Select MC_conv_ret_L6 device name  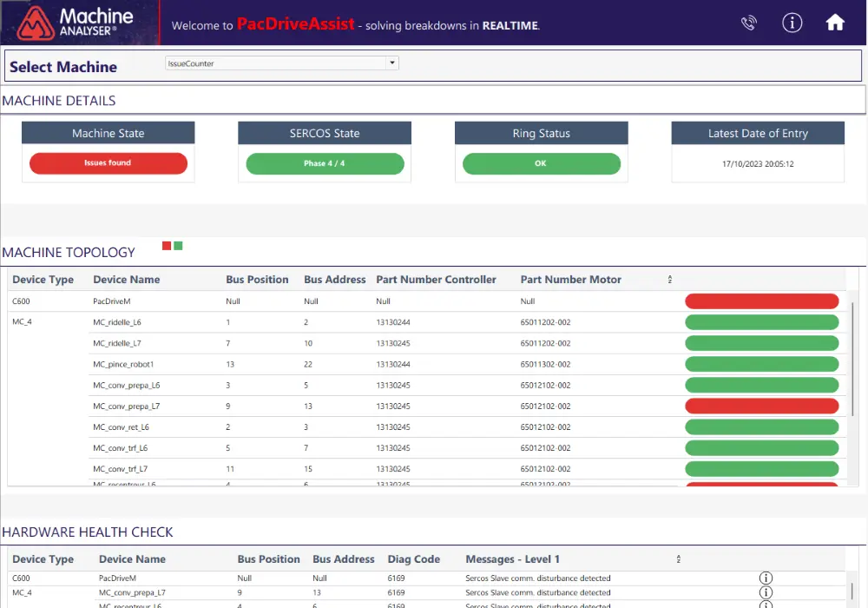coord(121,427)
